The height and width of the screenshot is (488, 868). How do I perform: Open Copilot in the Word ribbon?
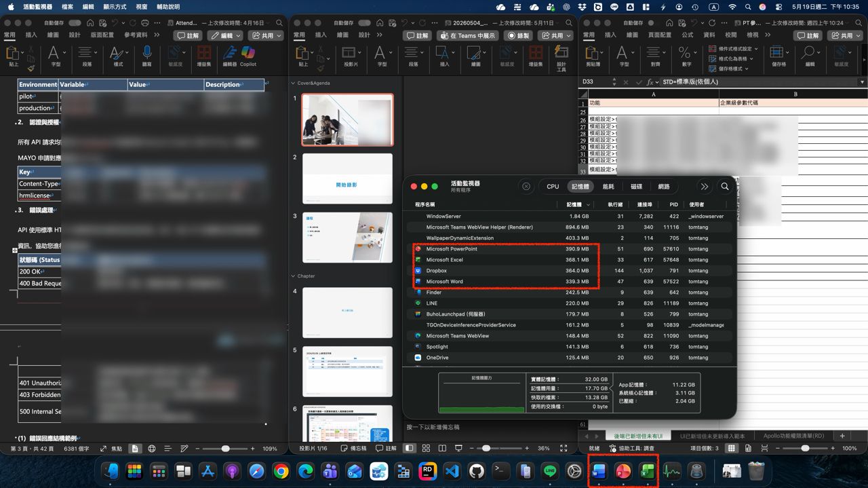click(248, 56)
